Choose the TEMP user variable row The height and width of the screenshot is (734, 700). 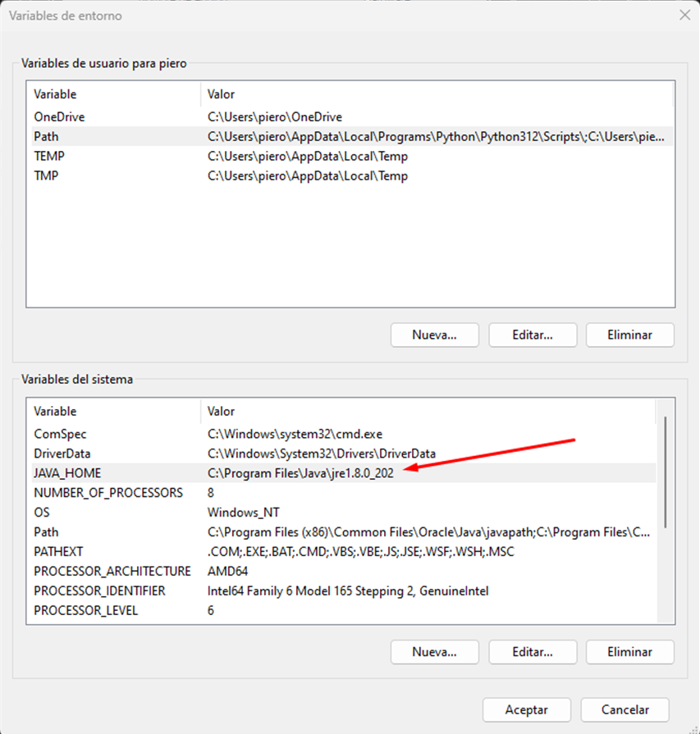(49, 157)
